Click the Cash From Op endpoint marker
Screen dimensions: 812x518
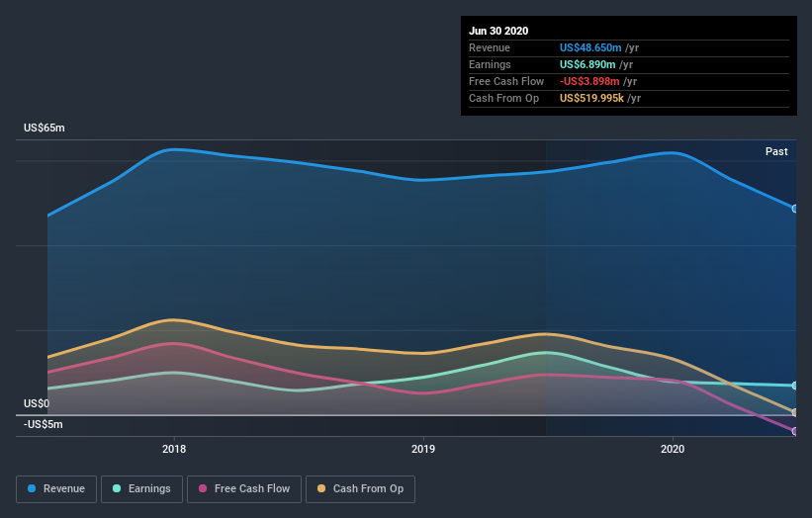click(x=795, y=412)
